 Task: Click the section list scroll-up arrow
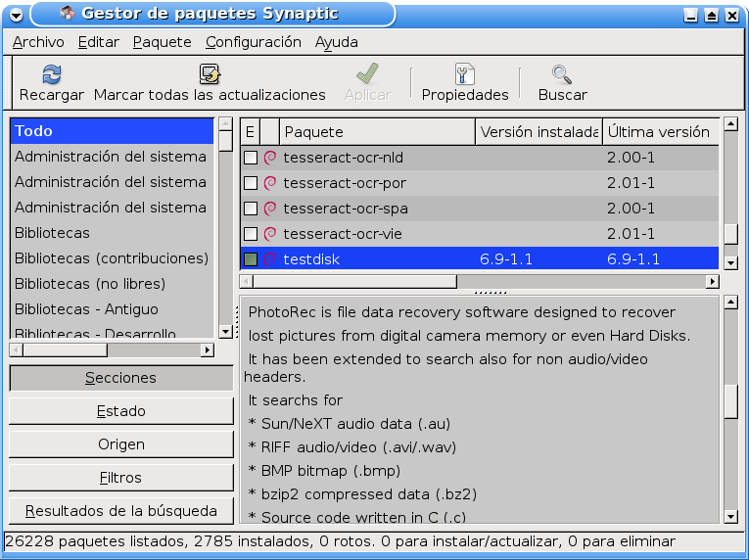coord(225,123)
